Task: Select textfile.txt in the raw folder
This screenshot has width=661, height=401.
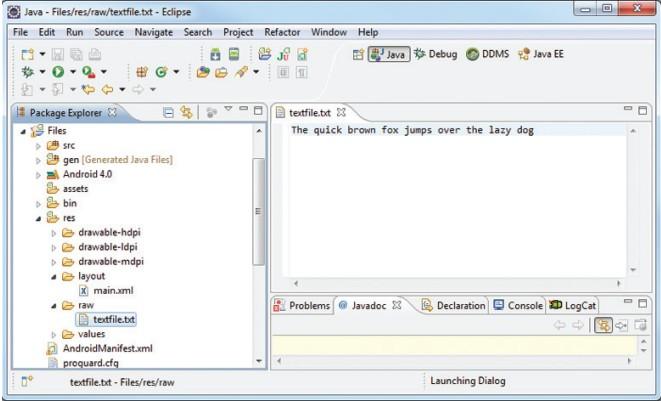Action: pos(107,320)
